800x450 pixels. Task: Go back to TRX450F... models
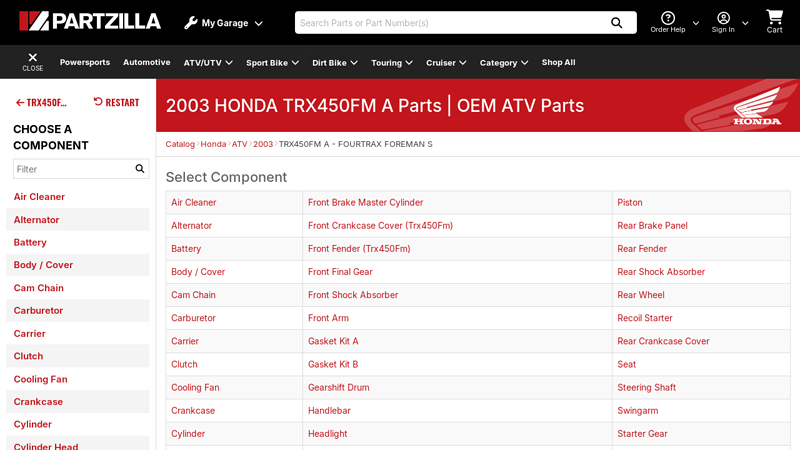click(41, 103)
